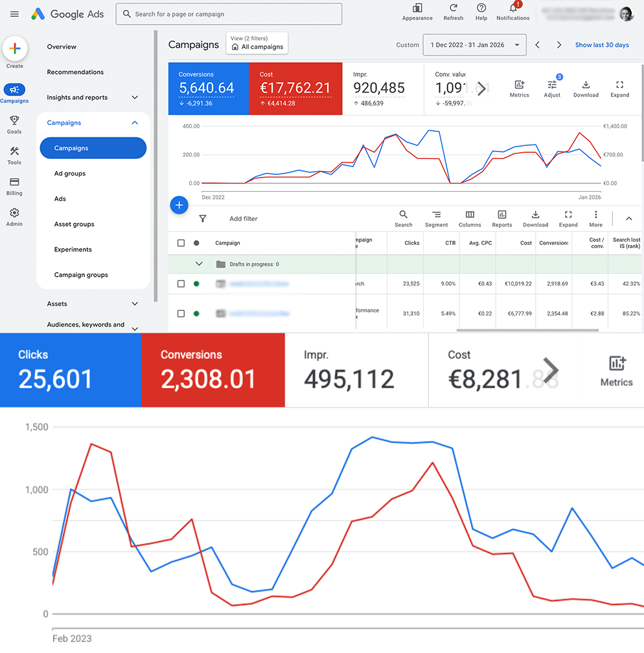Select checkbox for the €6,777.99 campaign row
Viewport: 644px width, 653px height.
point(181,314)
